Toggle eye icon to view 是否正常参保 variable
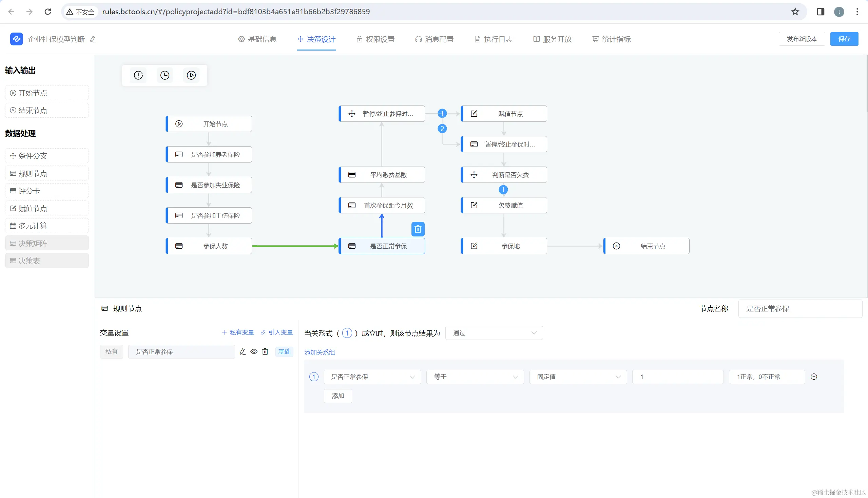Screen dimensions: 868x498 coord(254,351)
